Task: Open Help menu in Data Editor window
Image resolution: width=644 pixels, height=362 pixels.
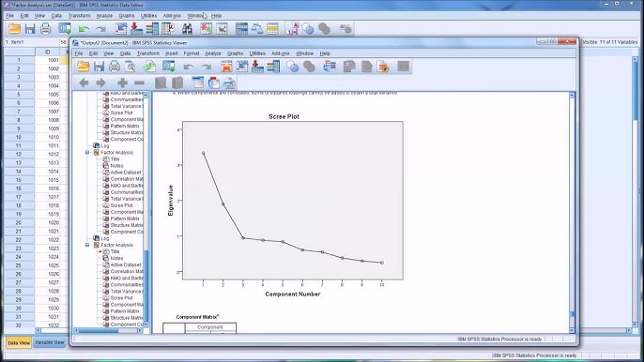Action: 217,16
